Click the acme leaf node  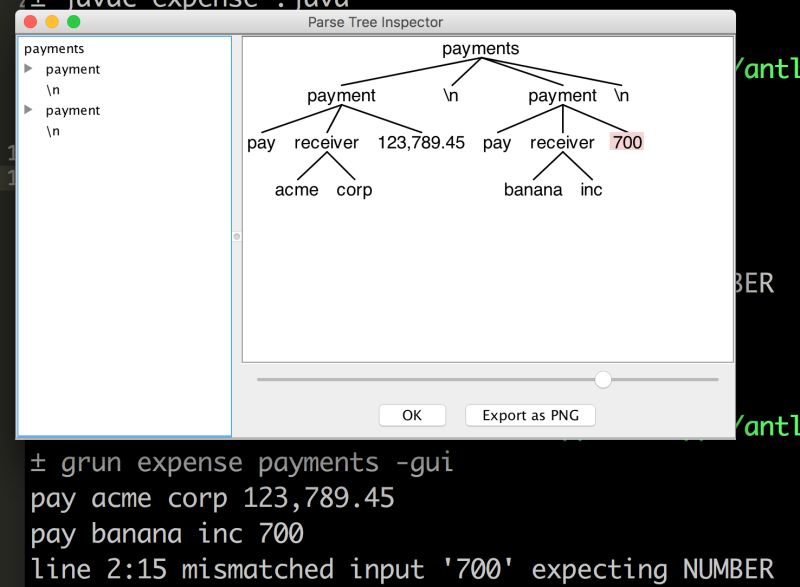tap(296, 190)
